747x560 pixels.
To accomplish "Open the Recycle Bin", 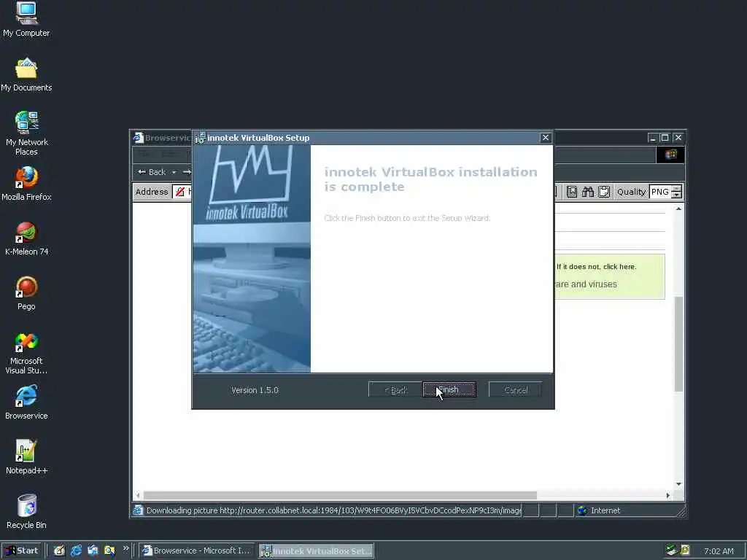I will click(26, 513).
